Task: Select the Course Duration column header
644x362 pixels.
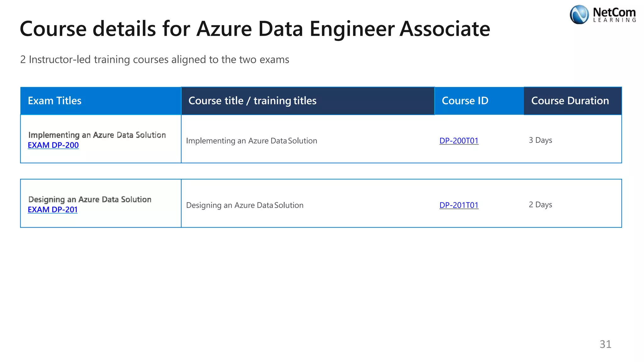Action: pyautogui.click(x=573, y=101)
